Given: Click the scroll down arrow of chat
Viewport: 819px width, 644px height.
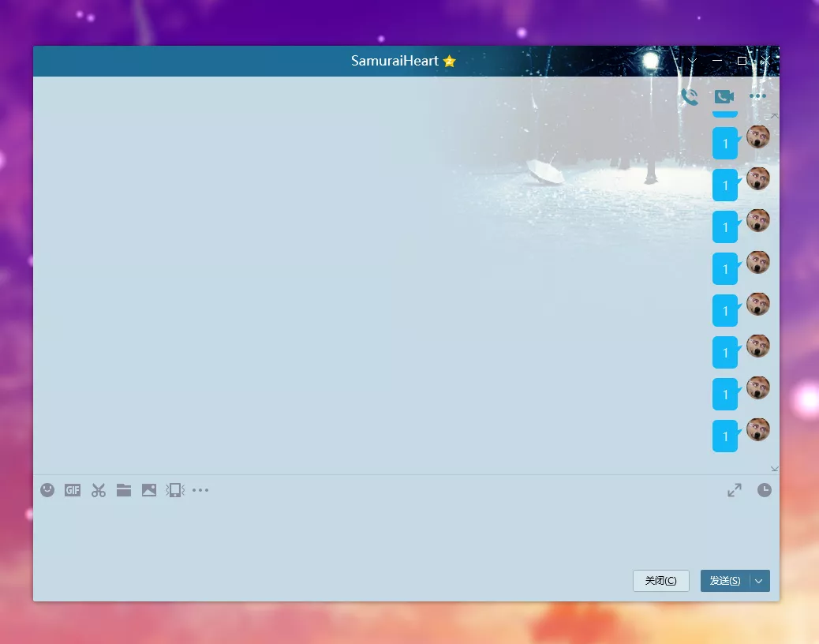Looking at the screenshot, I should (x=775, y=469).
